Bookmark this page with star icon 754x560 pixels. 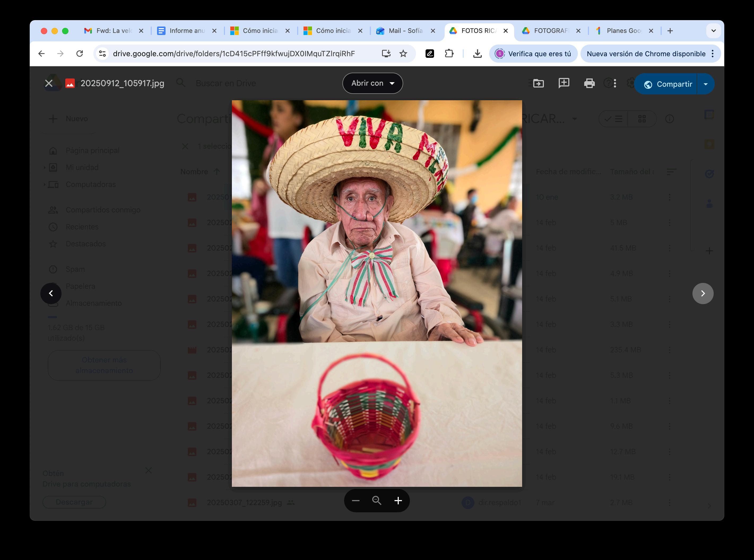tap(403, 54)
